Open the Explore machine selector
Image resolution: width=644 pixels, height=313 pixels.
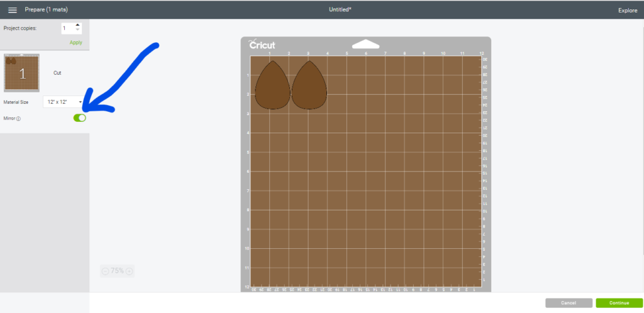coord(627,10)
